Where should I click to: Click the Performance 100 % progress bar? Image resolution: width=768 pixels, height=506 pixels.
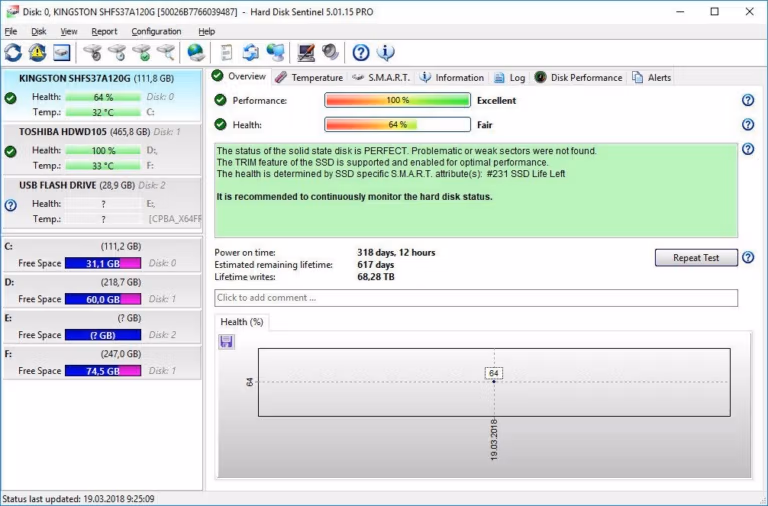click(x=397, y=100)
